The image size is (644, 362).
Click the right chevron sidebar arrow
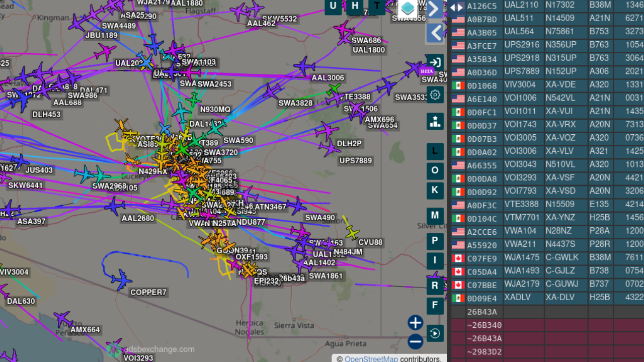point(435,9)
